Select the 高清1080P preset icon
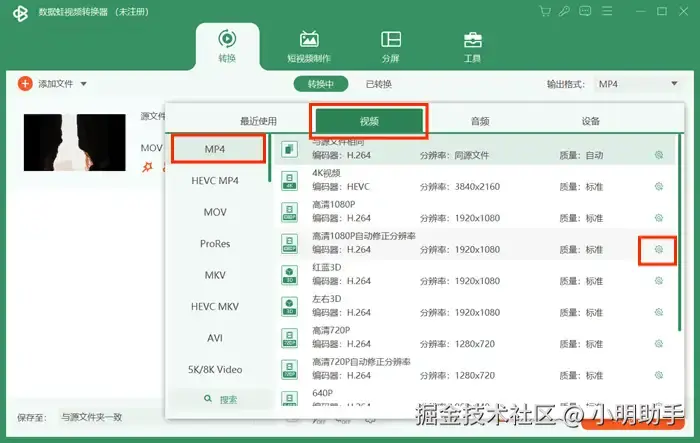This screenshot has height=443, width=700. tap(289, 212)
